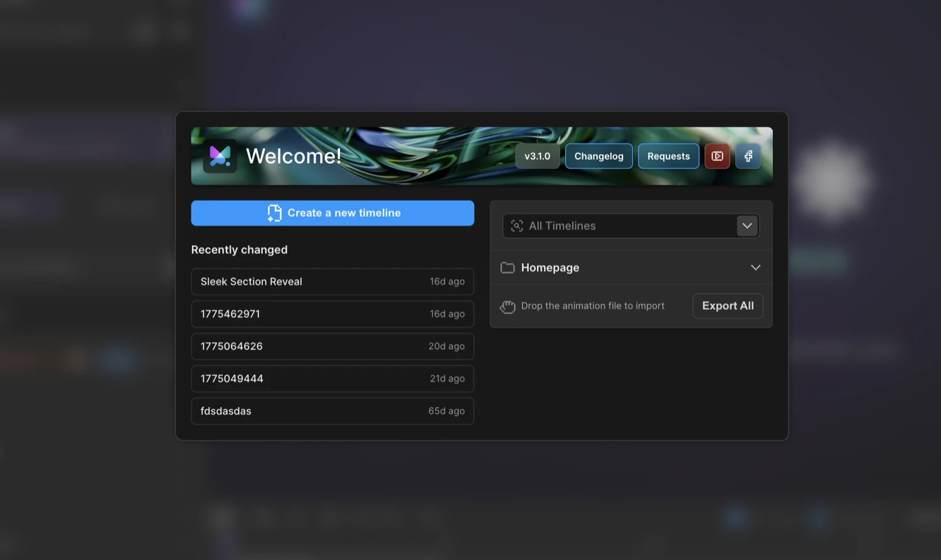Click the document icon on the blue timeline button
Image resolution: width=941 pixels, height=560 pixels.
point(274,213)
